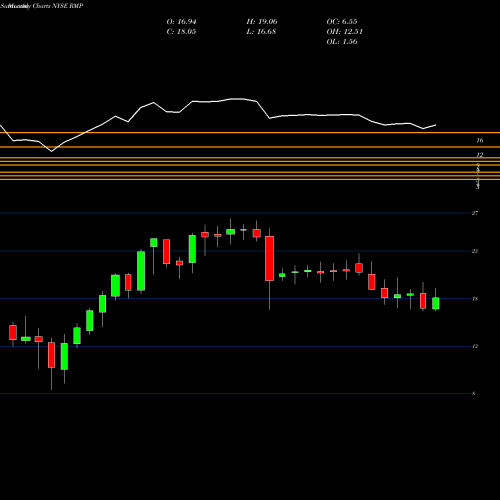This screenshot has width=500, height=500.
Task: Click the first red candlestick at far left
Action: tap(13, 332)
